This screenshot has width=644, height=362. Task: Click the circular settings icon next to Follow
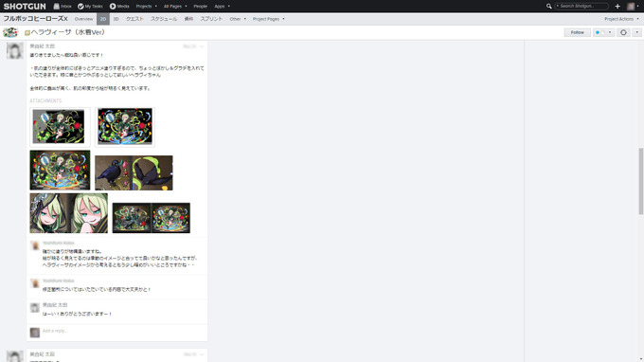(623, 32)
